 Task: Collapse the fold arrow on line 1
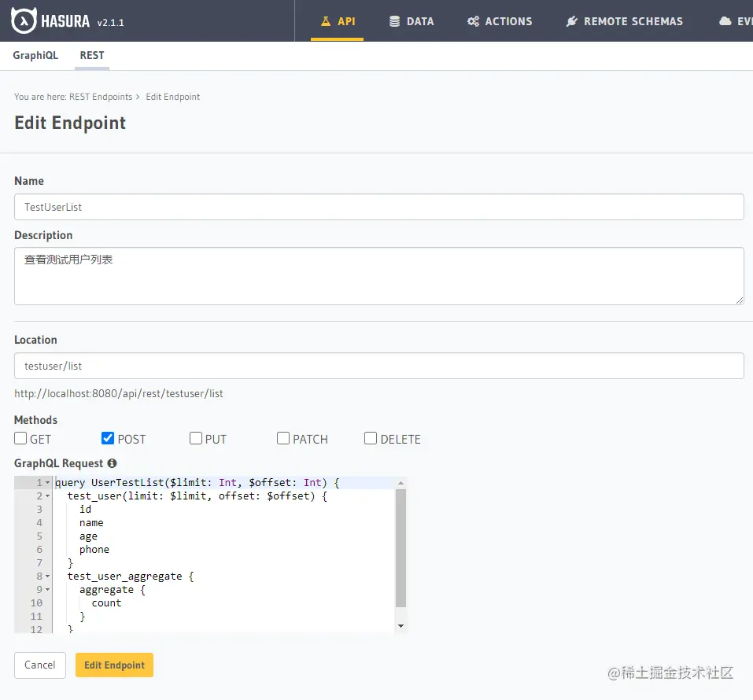(x=47, y=482)
